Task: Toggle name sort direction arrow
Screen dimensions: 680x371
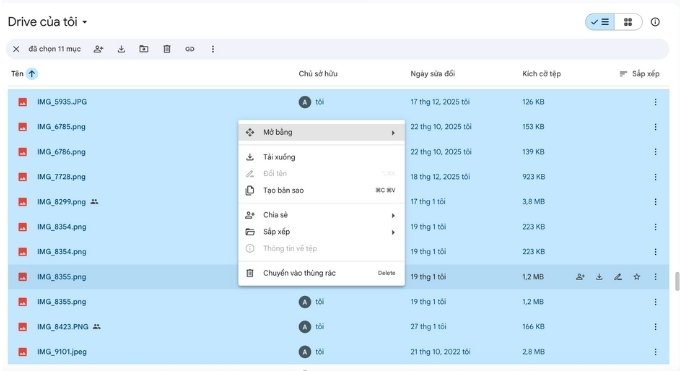Action: 32,74
